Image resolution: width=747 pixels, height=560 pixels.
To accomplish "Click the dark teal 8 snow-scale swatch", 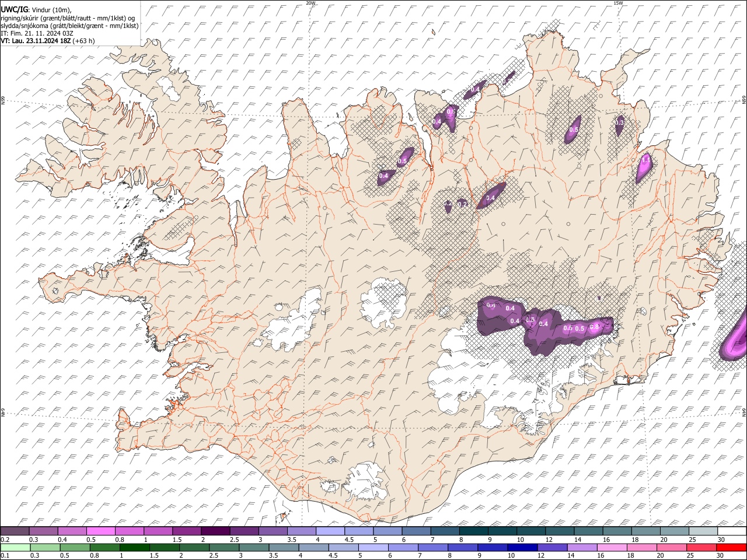I will pyautogui.click(x=473, y=531).
